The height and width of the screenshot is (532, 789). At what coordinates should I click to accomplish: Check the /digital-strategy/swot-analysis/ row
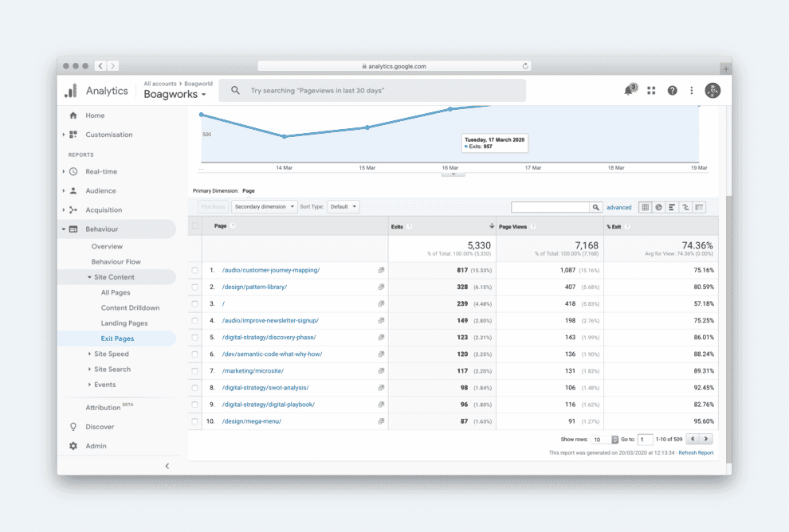point(194,388)
